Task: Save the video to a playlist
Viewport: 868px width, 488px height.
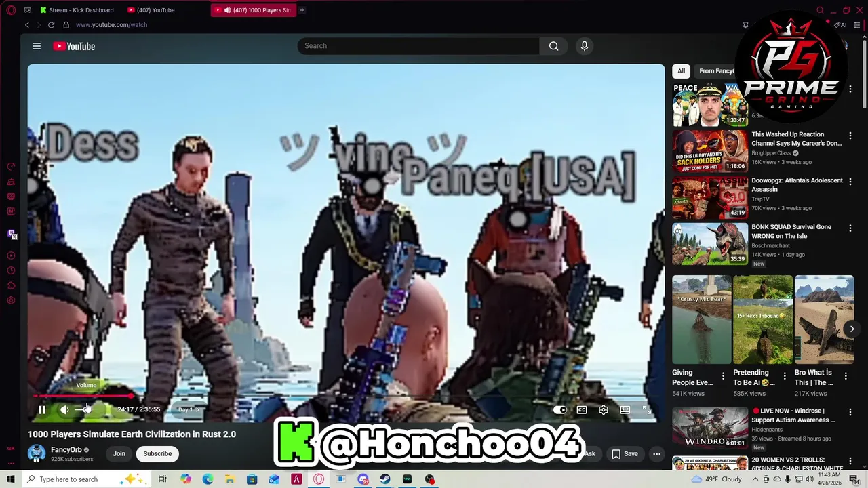Action: click(x=625, y=453)
